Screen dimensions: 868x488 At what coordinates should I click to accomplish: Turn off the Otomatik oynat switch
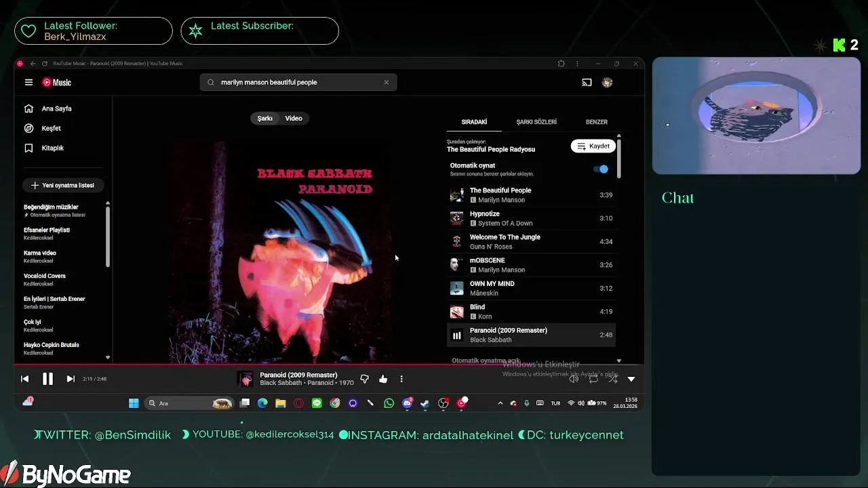(x=601, y=169)
